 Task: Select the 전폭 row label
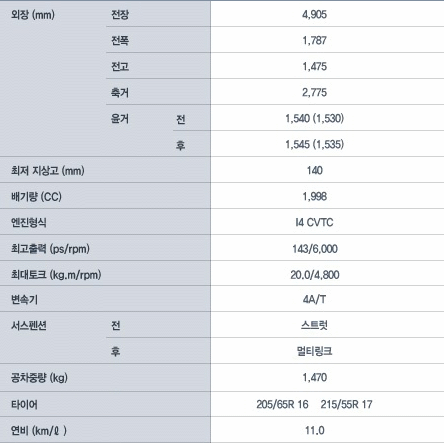(120, 40)
